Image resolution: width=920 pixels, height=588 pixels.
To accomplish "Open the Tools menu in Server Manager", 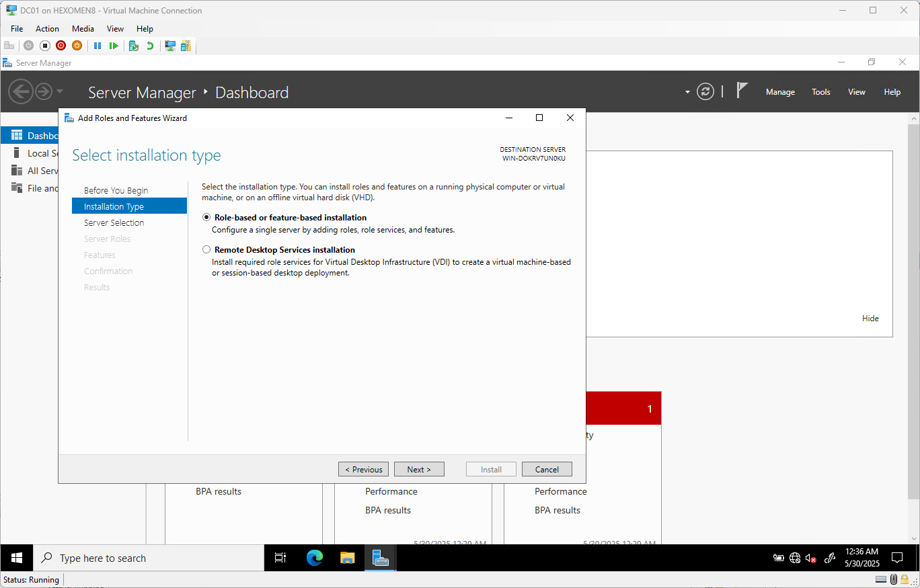I will 820,92.
